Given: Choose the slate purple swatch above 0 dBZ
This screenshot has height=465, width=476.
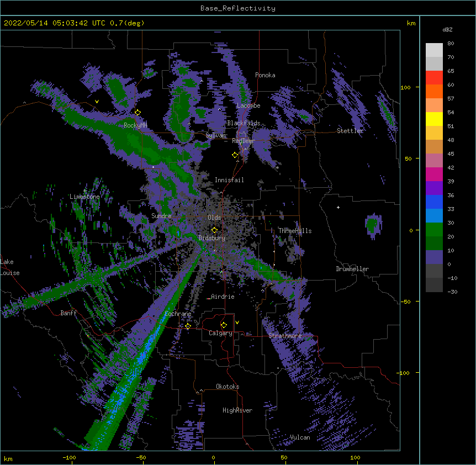Looking at the screenshot, I should pyautogui.click(x=434, y=257).
